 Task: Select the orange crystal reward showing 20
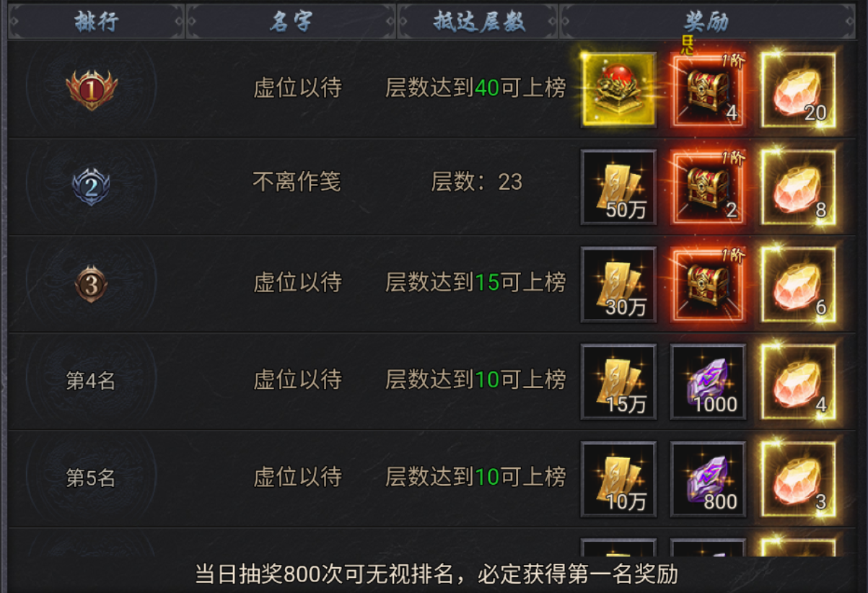pyautogui.click(x=797, y=89)
